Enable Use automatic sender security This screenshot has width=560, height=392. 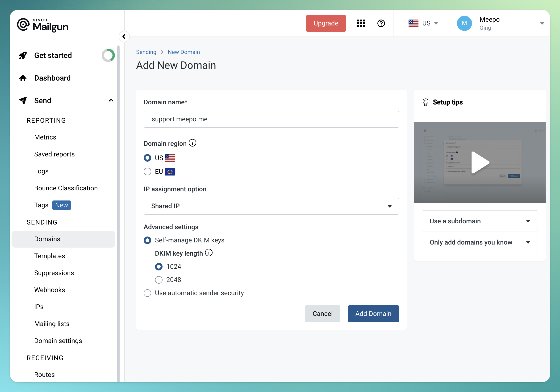(x=147, y=293)
